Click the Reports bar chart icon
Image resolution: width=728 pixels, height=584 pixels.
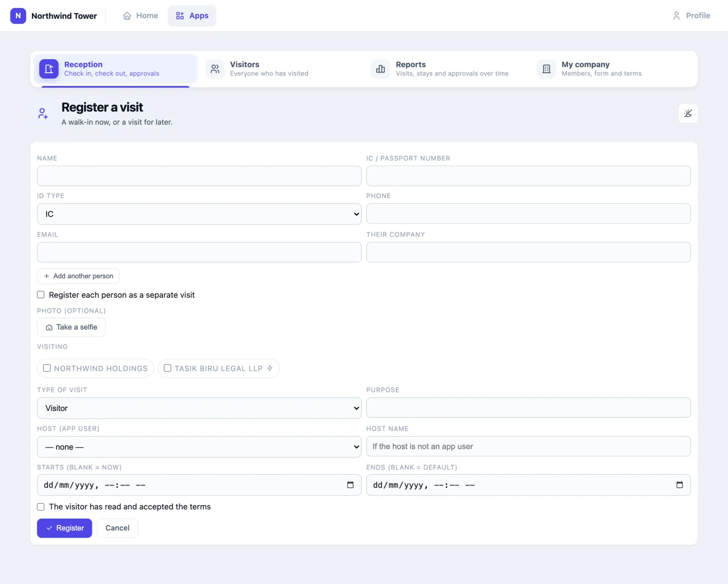click(x=380, y=69)
